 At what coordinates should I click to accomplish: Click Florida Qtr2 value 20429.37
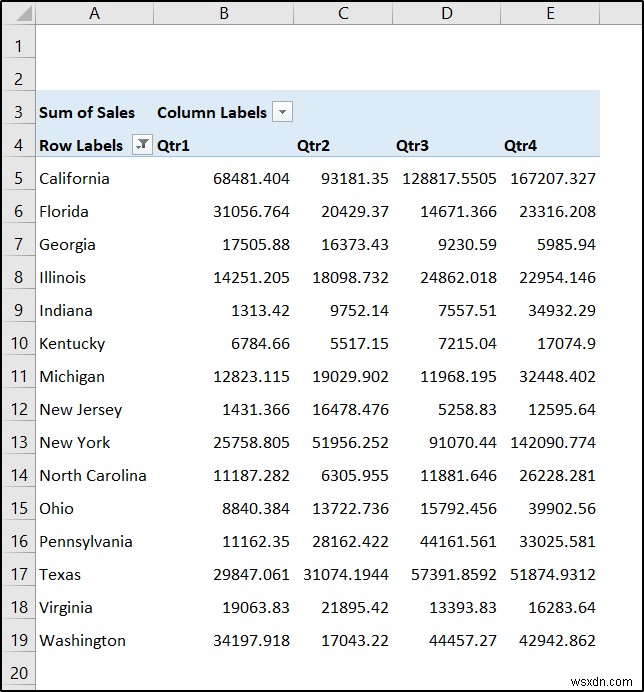coord(354,211)
